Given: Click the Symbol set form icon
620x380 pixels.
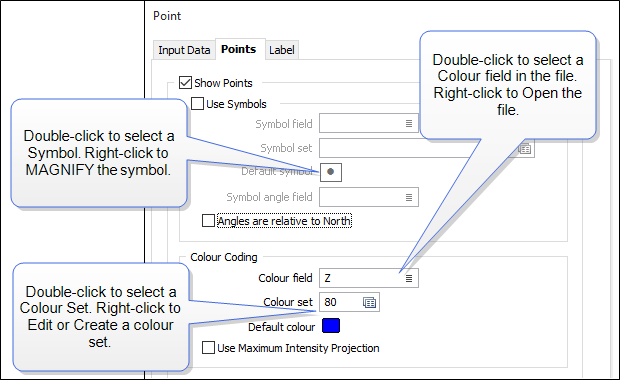Looking at the screenshot, I should click(525, 149).
